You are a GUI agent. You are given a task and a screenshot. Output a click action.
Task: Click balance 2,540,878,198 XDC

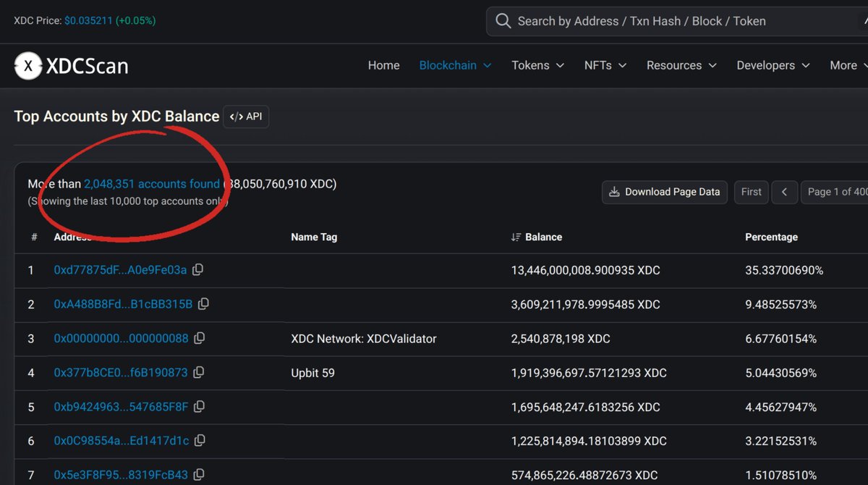pyautogui.click(x=561, y=338)
